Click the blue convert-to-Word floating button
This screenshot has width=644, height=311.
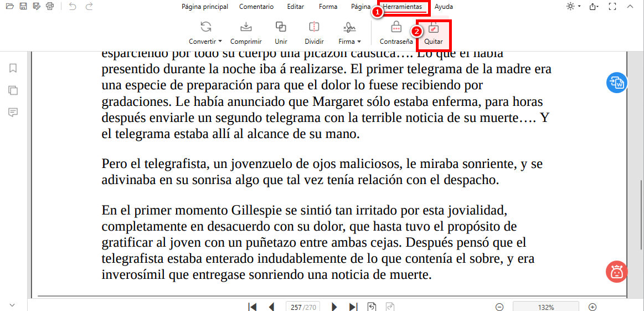click(x=617, y=83)
